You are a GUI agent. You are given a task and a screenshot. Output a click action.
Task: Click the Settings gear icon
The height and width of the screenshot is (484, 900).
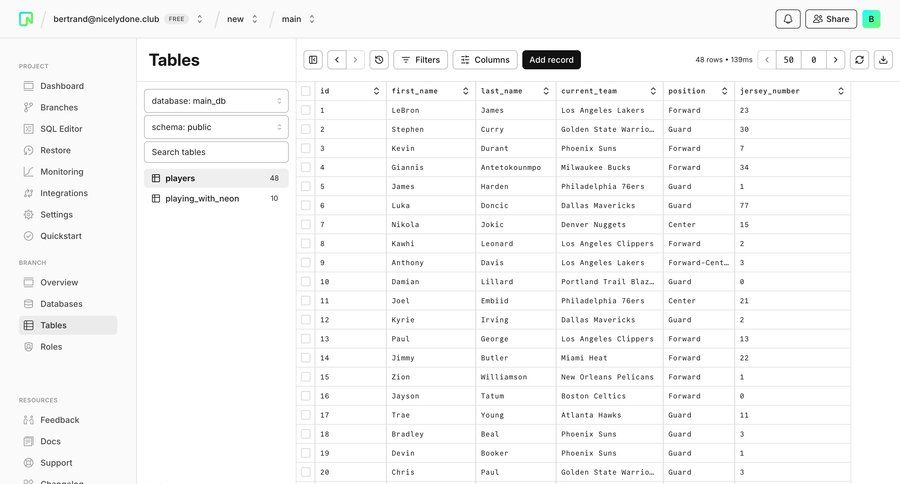click(x=29, y=215)
